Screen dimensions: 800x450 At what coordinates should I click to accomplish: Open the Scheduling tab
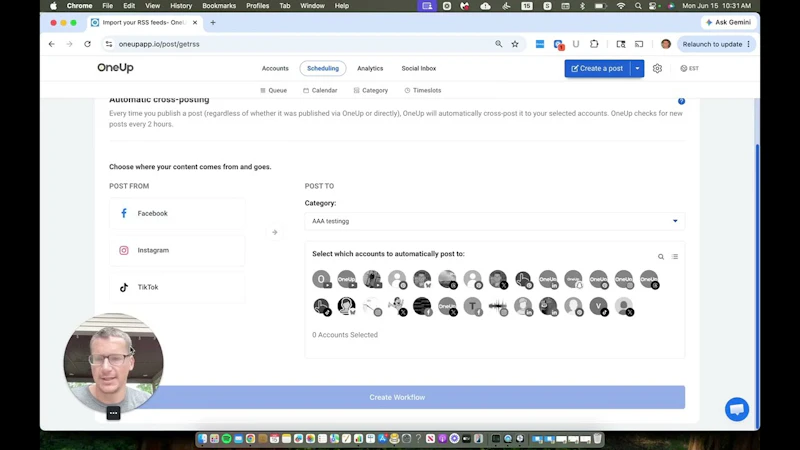click(x=323, y=68)
